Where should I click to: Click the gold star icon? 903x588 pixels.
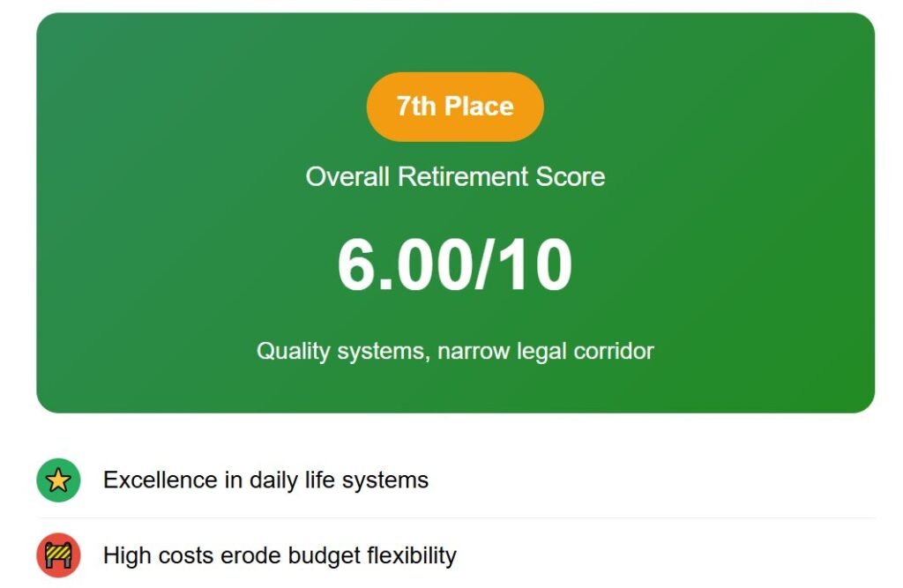[58, 480]
